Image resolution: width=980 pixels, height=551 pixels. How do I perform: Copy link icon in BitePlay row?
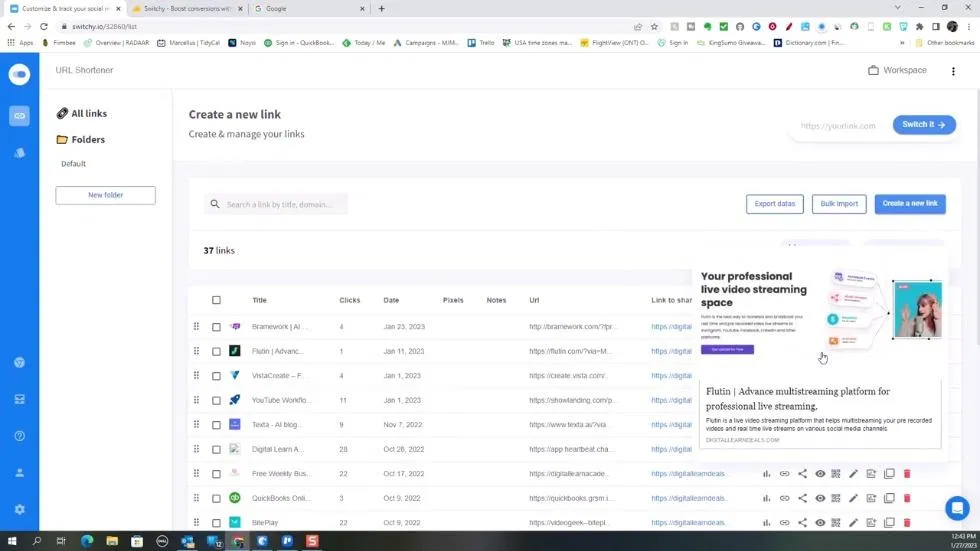pyautogui.click(x=784, y=522)
